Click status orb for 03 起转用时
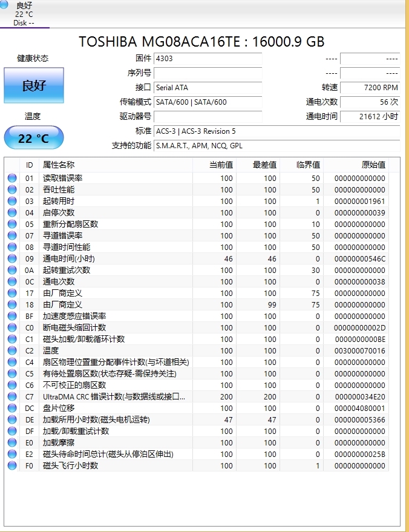This screenshot has width=409, height=532. click(x=12, y=201)
